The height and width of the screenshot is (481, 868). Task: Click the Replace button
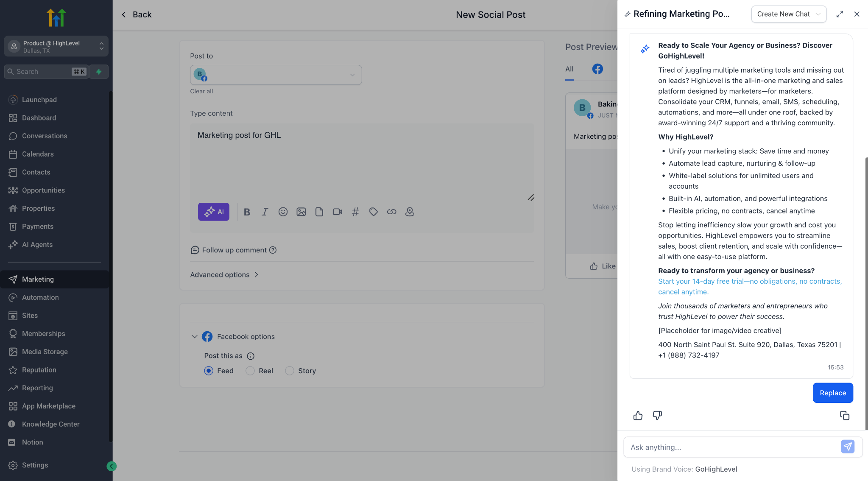pyautogui.click(x=832, y=393)
